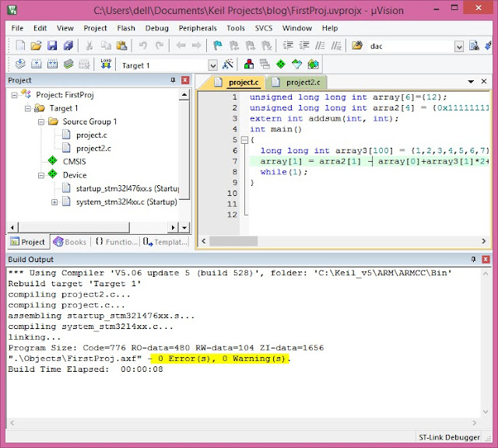Click the New file icon
This screenshot has width=498, height=448.
click(x=20, y=46)
